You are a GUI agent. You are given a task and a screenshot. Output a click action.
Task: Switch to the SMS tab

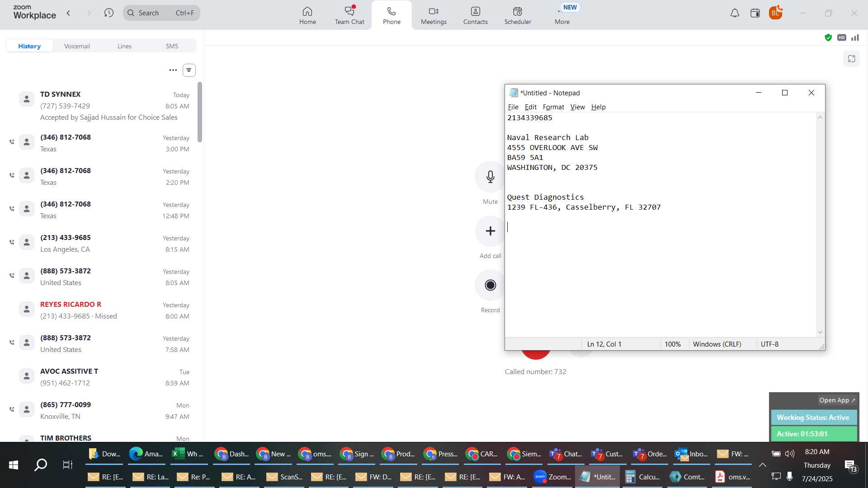click(172, 46)
